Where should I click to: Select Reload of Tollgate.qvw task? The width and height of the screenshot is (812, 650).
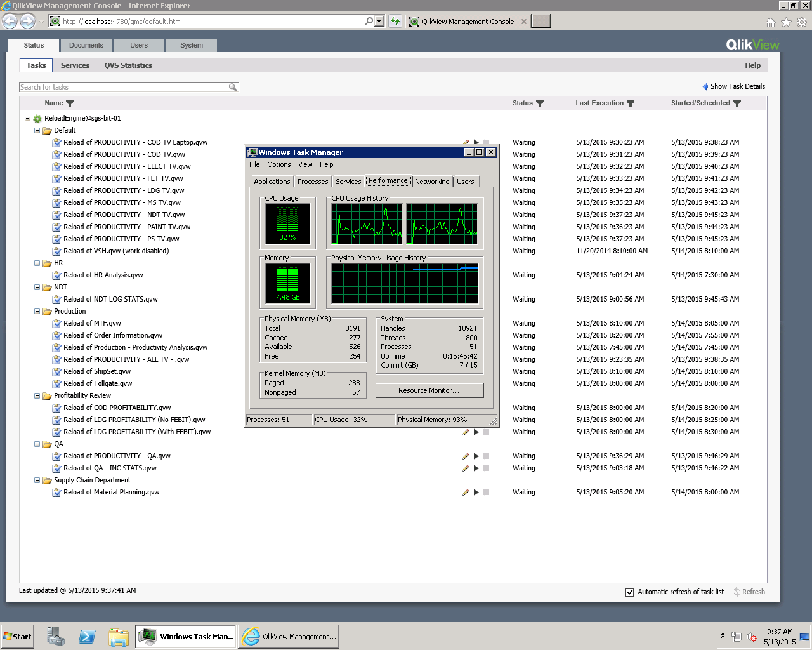point(98,383)
